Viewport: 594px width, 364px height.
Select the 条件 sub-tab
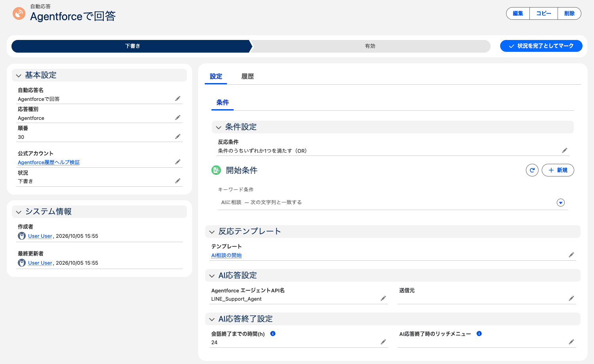[x=223, y=102]
